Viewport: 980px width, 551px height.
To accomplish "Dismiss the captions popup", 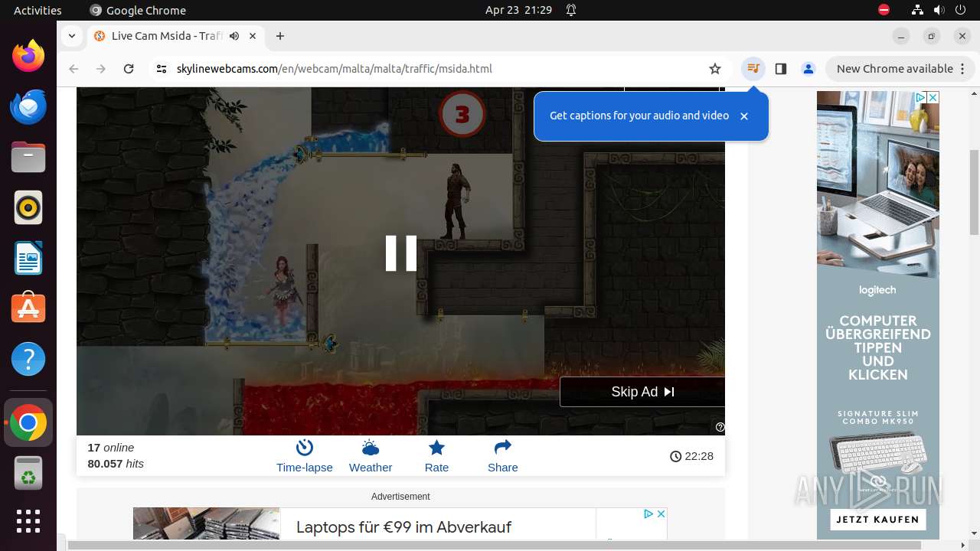I will (743, 116).
